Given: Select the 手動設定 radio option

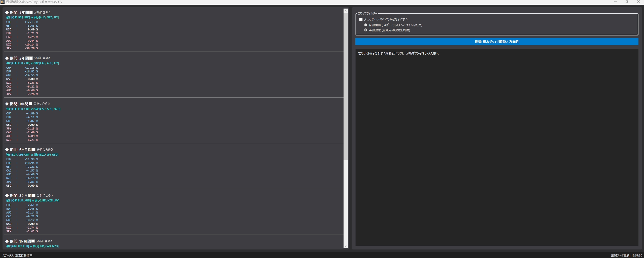Looking at the screenshot, I should pyautogui.click(x=366, y=30).
